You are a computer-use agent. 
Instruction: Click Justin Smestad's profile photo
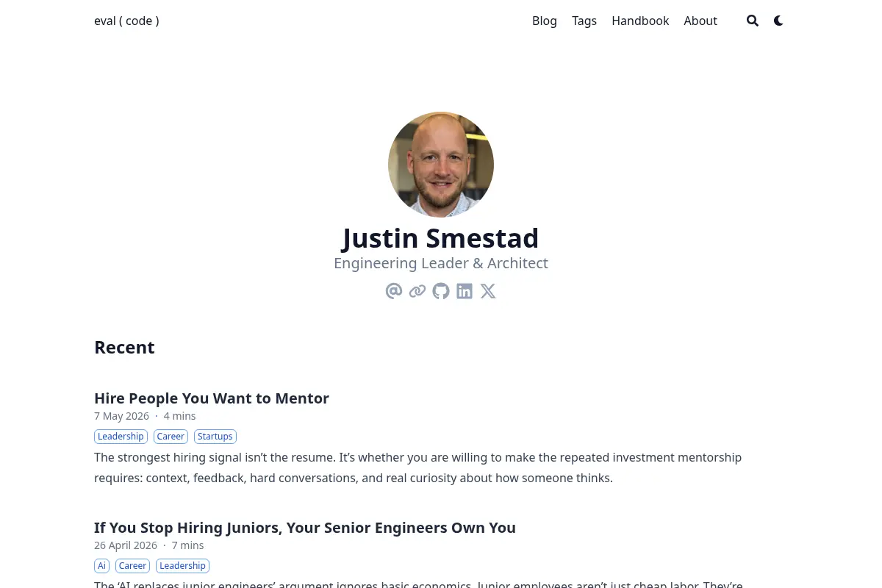point(441,165)
